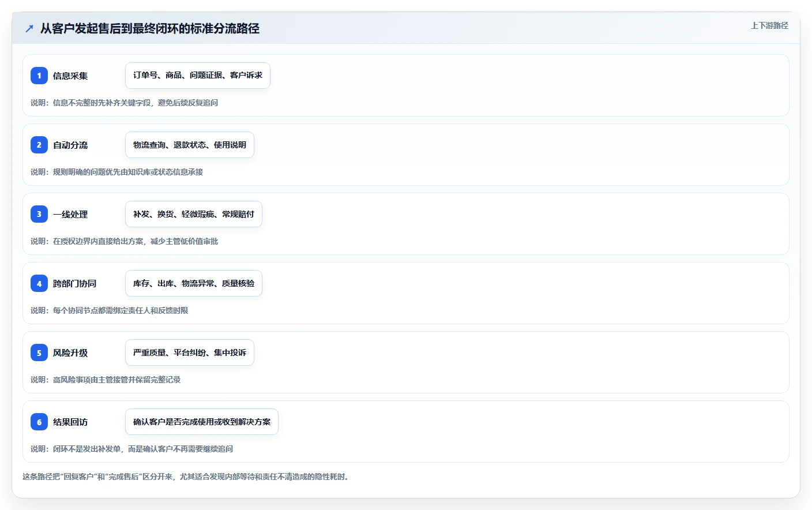Click the arrow icon beside the title
The height and width of the screenshot is (510, 812).
[x=29, y=28]
